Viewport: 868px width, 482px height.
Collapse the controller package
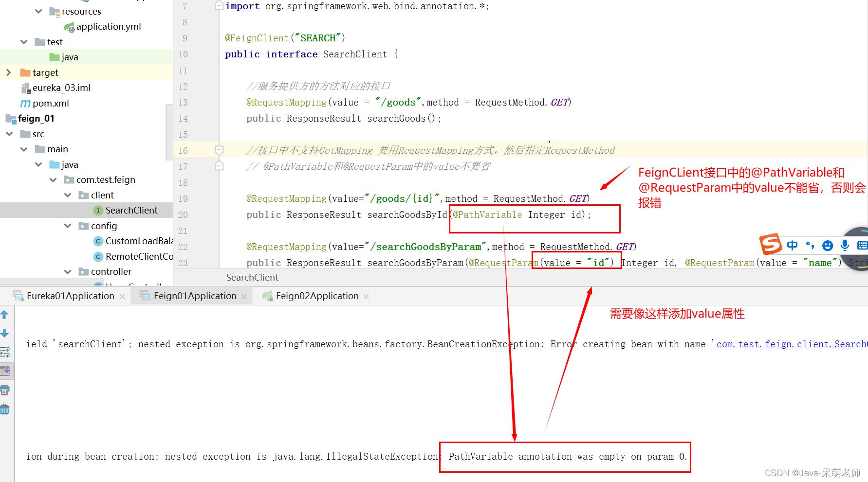68,271
